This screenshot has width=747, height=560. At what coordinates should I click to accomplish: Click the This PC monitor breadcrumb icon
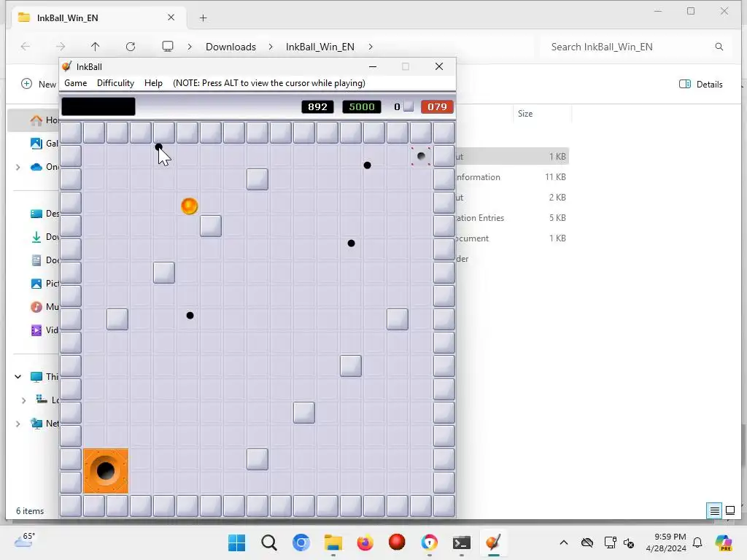click(x=168, y=46)
